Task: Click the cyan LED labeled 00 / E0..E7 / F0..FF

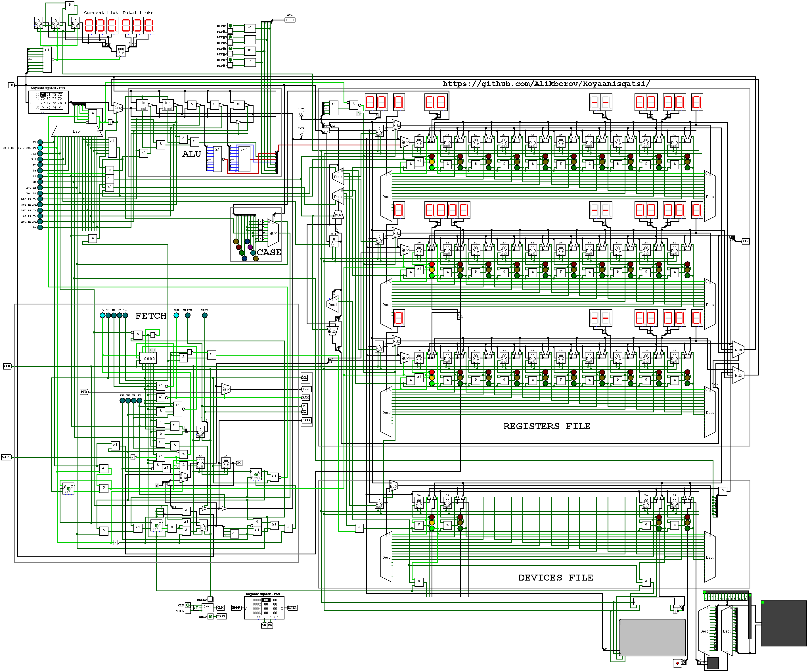Action: (40, 148)
